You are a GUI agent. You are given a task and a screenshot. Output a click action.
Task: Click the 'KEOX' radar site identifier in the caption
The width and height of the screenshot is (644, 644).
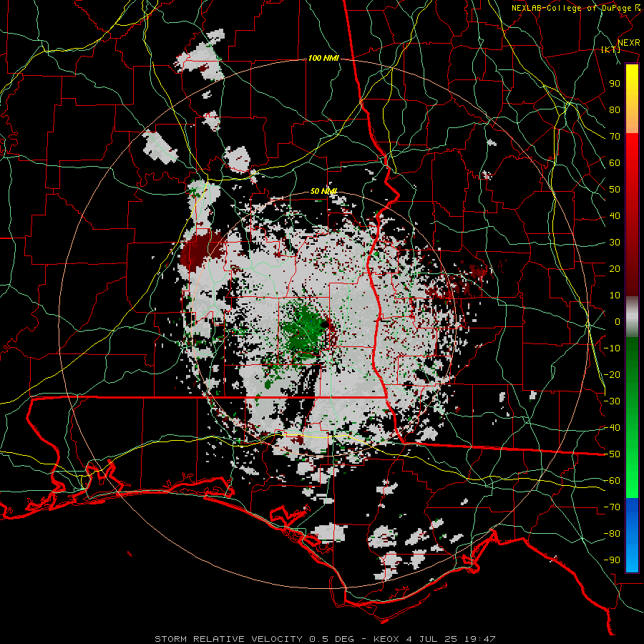(x=386, y=639)
